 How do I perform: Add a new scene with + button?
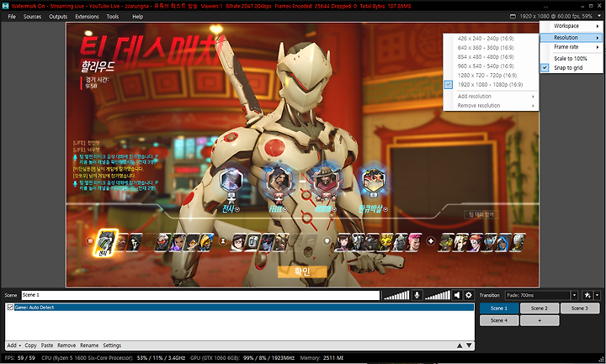click(540, 320)
